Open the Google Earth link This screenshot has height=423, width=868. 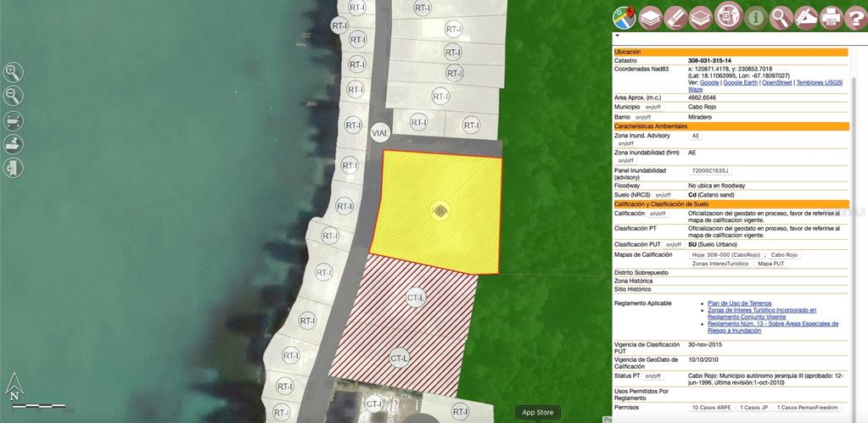point(741,82)
